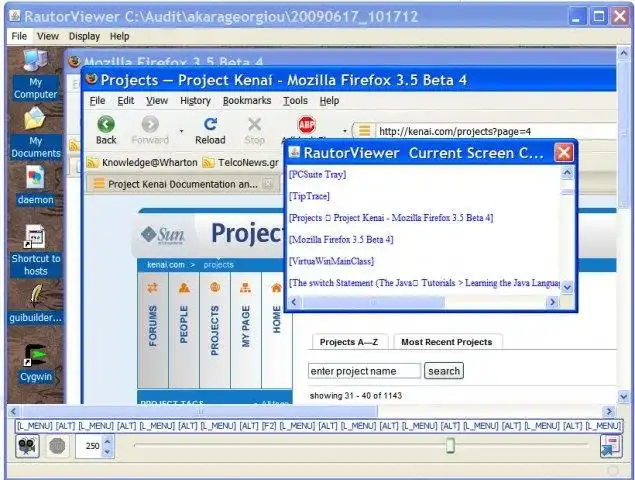Click Firefox Stop button
Screen dimensions: 635x480
(x=254, y=130)
